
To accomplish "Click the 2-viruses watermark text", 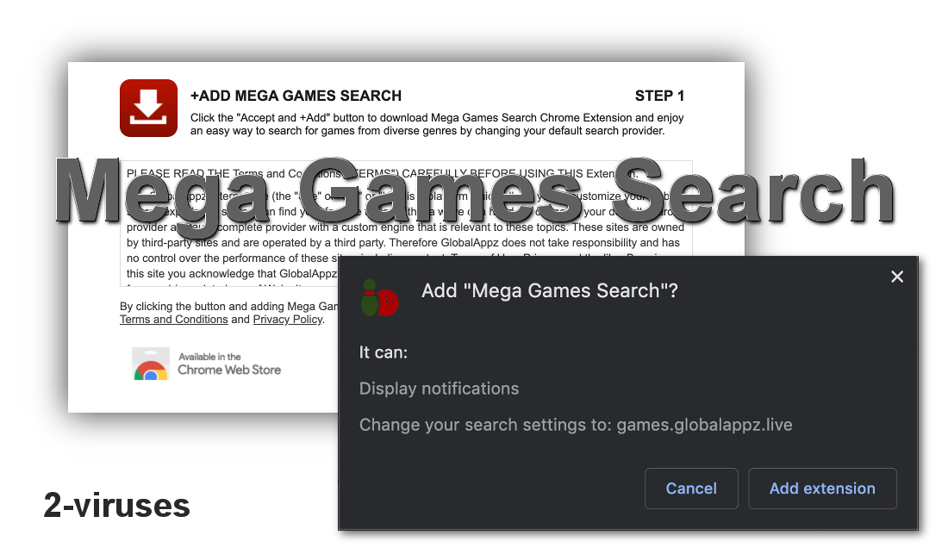I will coord(115,505).
